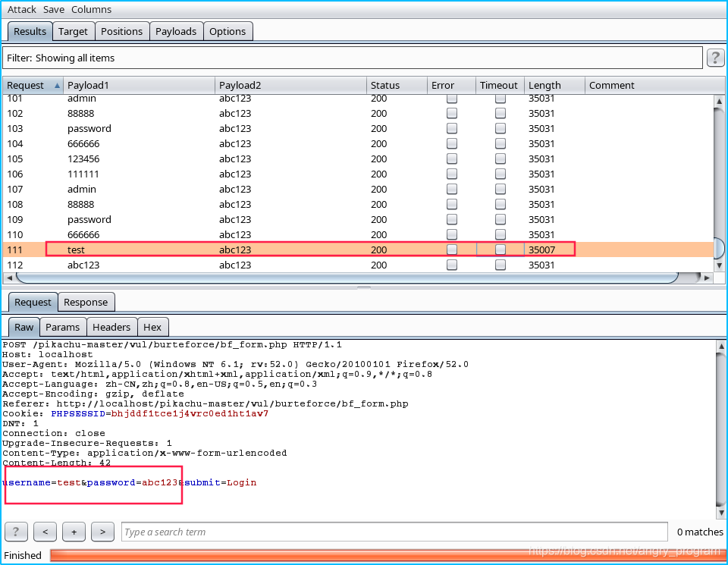Sort by Comment column header
The height and width of the screenshot is (565, 728).
(654, 86)
